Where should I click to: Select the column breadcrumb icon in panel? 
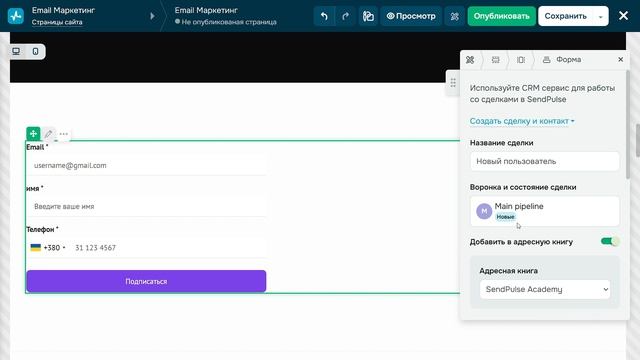point(521,60)
